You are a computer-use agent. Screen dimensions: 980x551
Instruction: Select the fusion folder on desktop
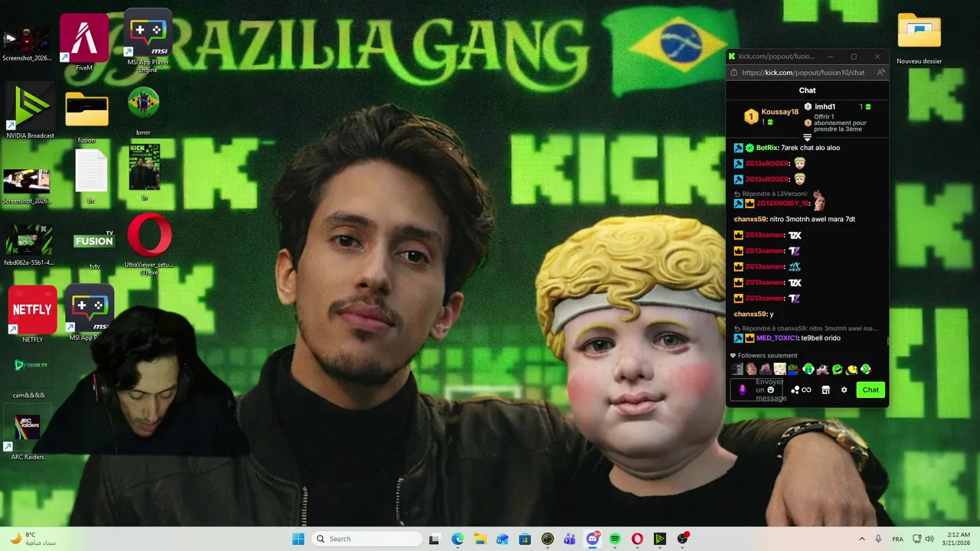coord(87,117)
